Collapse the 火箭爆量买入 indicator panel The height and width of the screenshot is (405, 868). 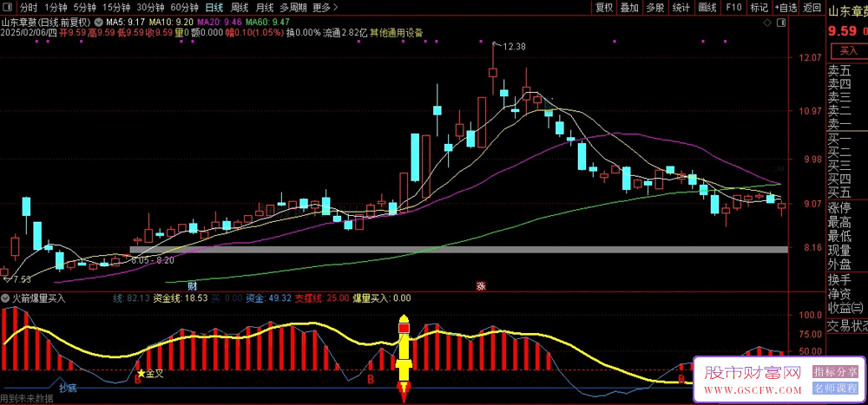pos(6,297)
